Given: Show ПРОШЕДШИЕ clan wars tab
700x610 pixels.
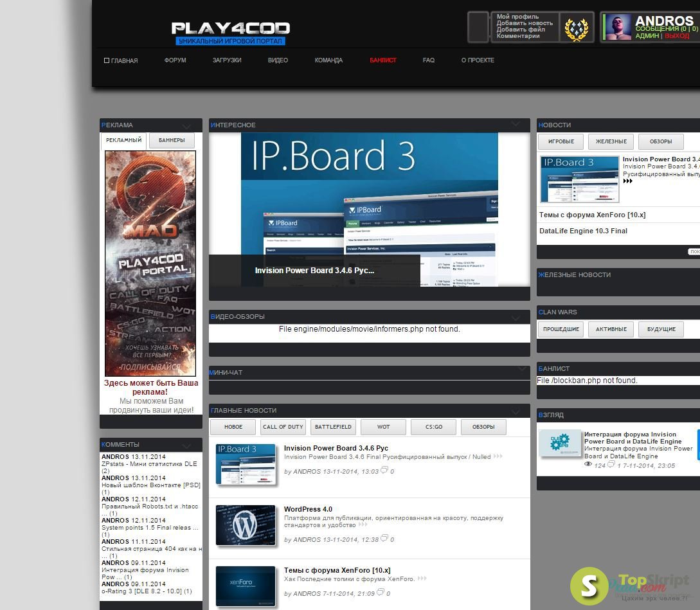Looking at the screenshot, I should tap(561, 329).
